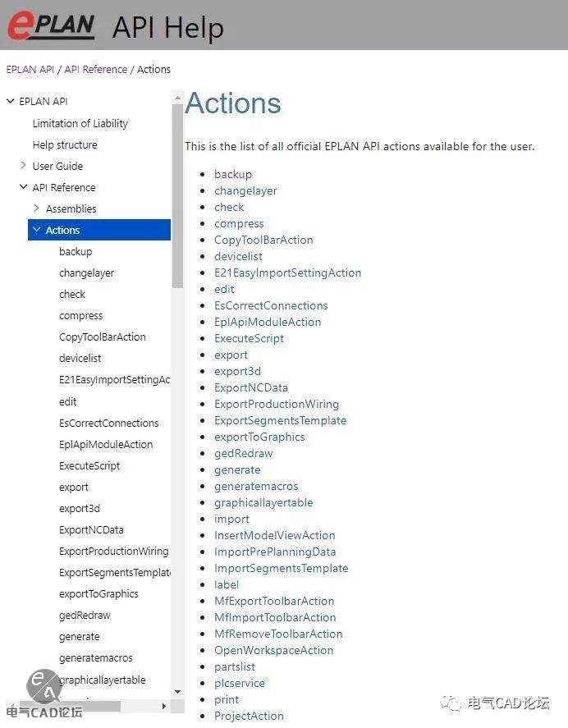Collapse the selected Actions node chevron
568x728 pixels.
click(x=37, y=230)
